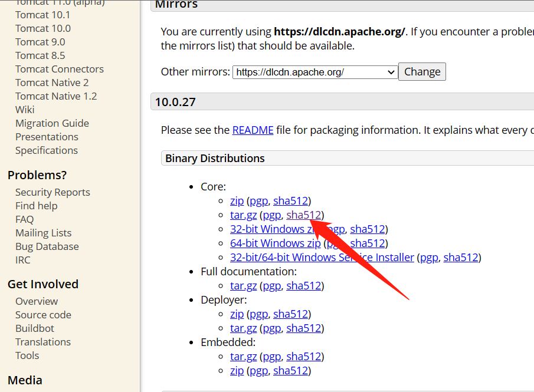The height and width of the screenshot is (392, 534).
Task: Open the FAQ link
Action: coord(25,220)
